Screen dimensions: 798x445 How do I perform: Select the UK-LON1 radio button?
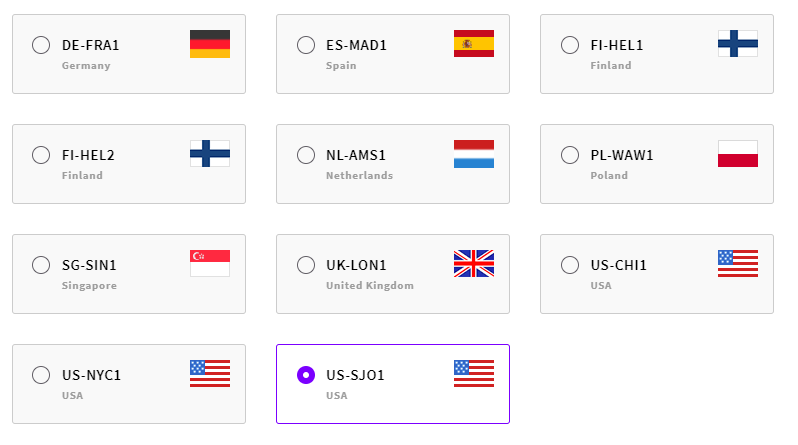click(306, 265)
